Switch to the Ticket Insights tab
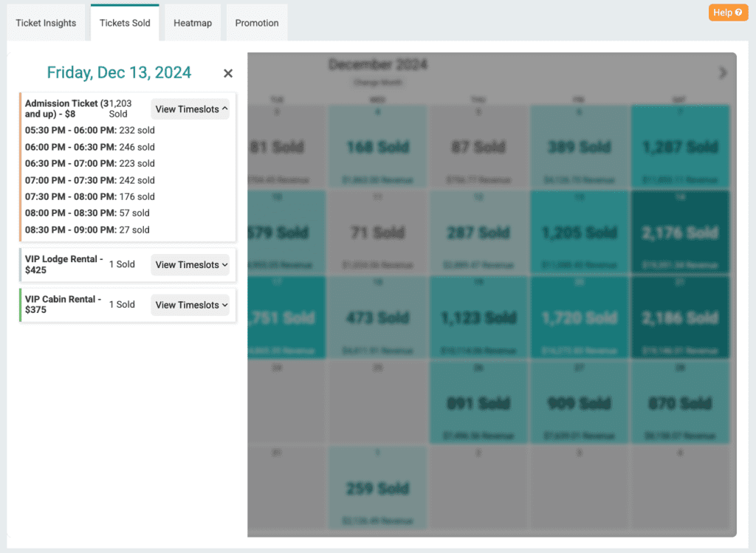Viewport: 756px width, 553px height. (46, 23)
